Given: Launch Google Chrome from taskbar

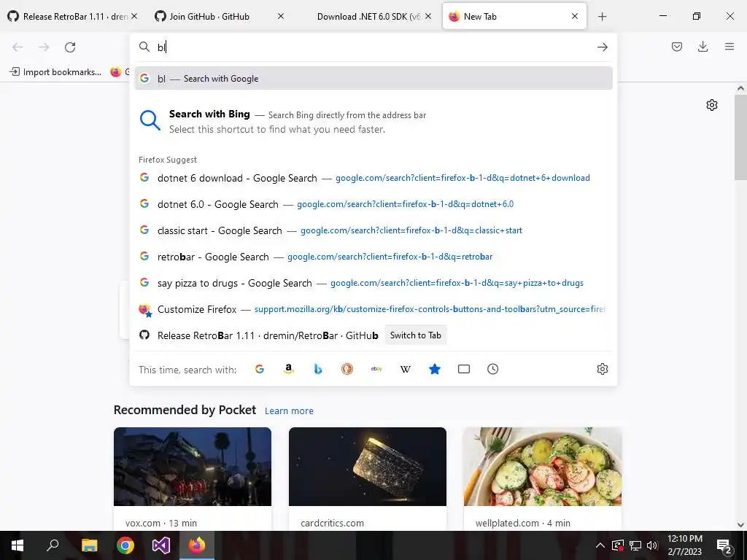Looking at the screenshot, I should (x=125, y=545).
